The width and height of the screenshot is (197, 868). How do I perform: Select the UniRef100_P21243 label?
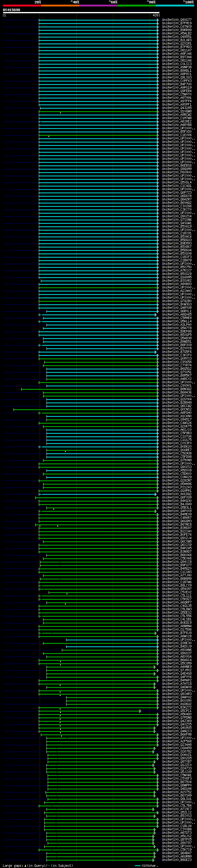(x=177, y=487)
